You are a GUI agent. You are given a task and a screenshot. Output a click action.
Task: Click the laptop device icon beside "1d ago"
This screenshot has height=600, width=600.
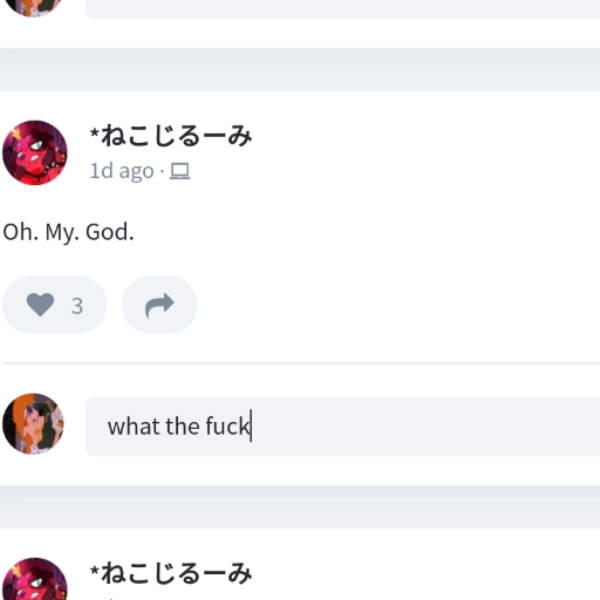pos(180,171)
